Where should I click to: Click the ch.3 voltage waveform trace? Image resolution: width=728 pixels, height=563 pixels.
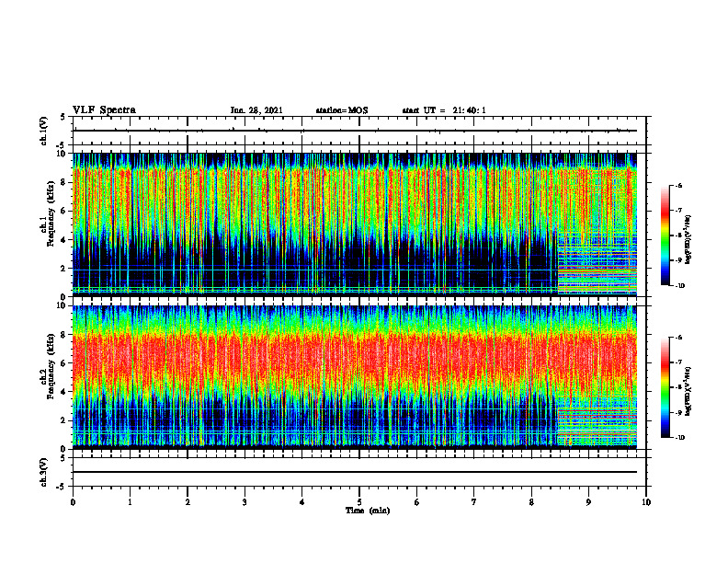[x=355, y=472]
